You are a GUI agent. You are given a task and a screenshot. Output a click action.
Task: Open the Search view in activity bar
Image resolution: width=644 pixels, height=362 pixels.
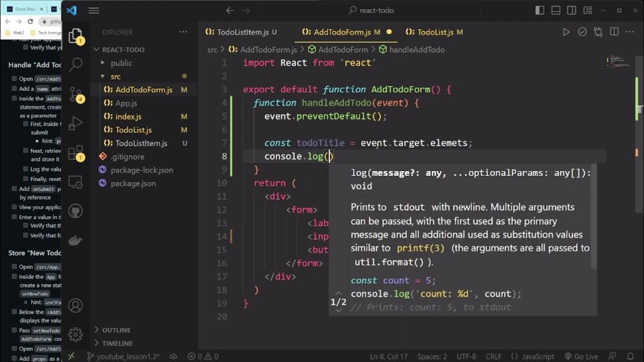pos(76,64)
